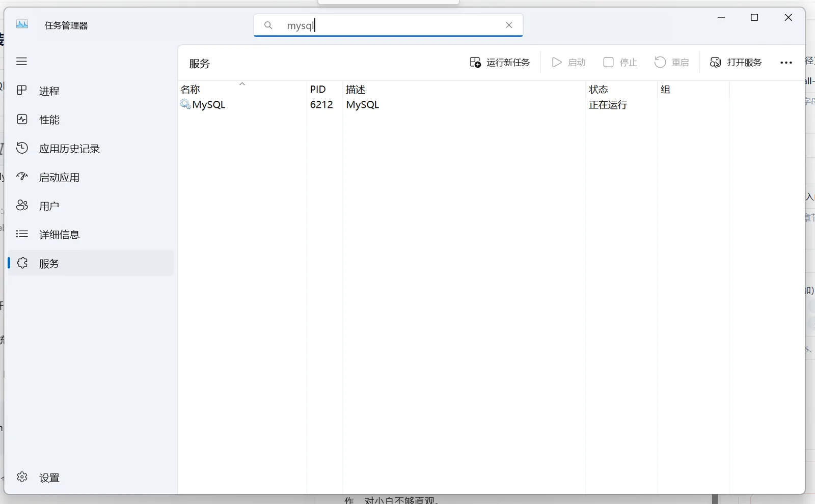Screen dimensions: 815x504
Task: Click 运行新任务 run new task
Action: point(500,63)
